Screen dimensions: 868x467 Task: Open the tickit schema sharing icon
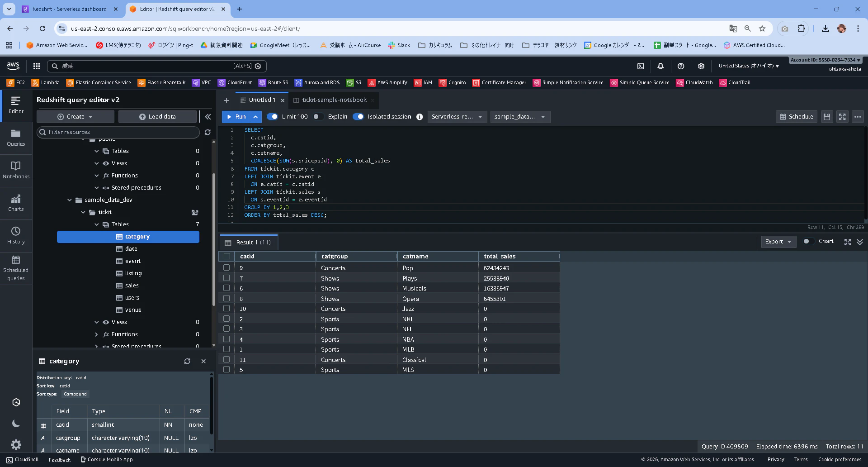[195, 212]
